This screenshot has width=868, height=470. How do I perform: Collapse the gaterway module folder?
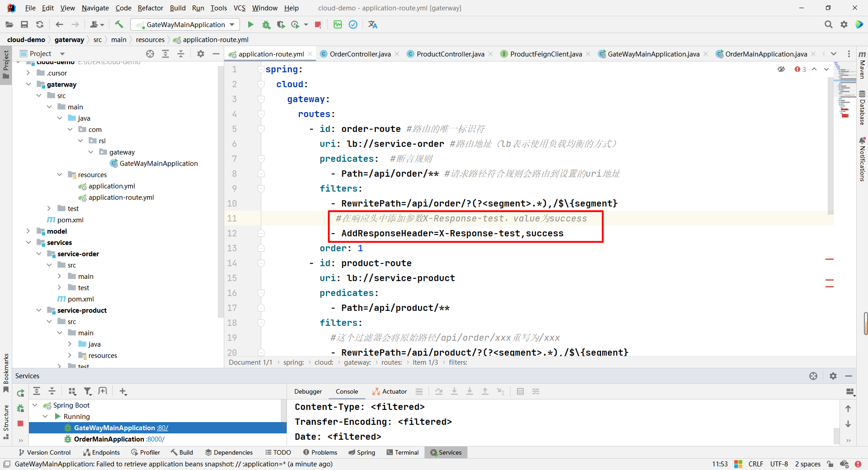(x=28, y=85)
